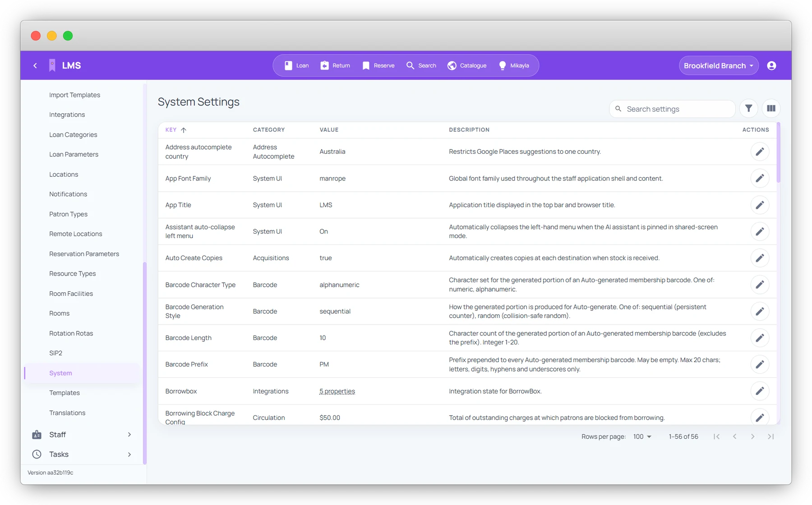
Task: Select Translations in the sidebar
Action: click(x=67, y=413)
